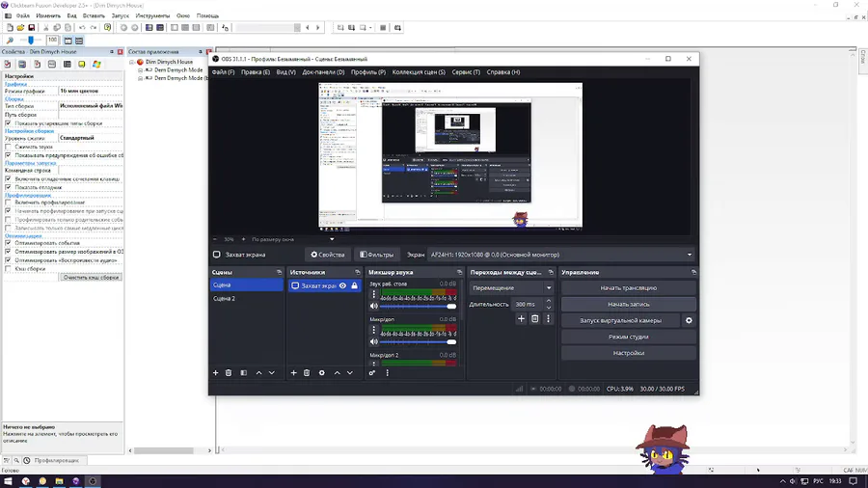Open Звук раб. стола channel options dots
868x488 pixels.
point(373,294)
